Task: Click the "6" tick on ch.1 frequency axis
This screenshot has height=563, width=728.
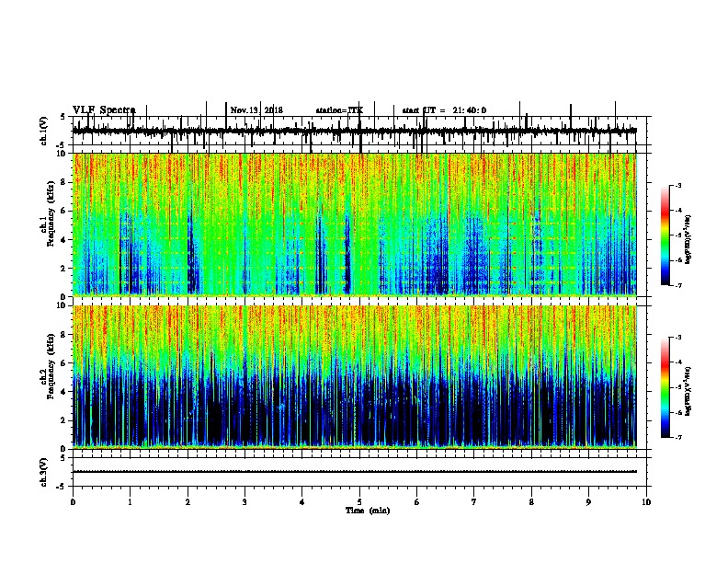Action: [65, 211]
